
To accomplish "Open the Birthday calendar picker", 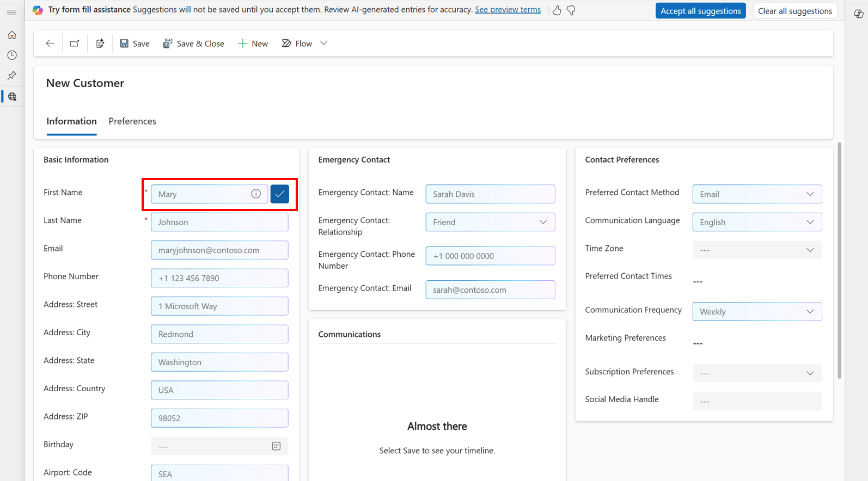I will point(276,446).
